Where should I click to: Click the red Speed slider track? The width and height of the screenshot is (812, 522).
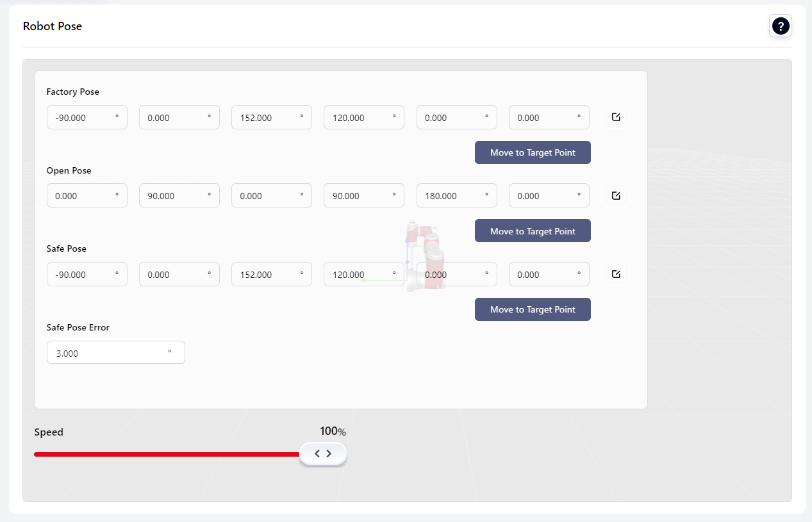pos(167,454)
